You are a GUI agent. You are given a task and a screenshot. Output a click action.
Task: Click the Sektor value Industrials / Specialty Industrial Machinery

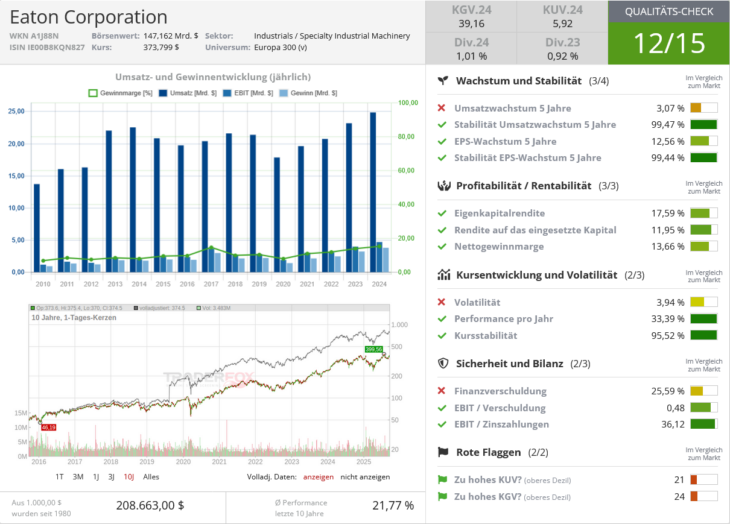pos(332,36)
